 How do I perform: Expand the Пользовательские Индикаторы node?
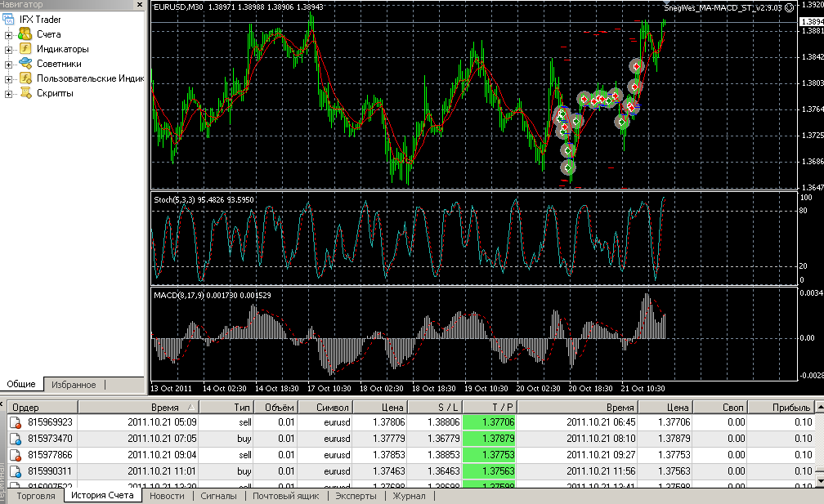pos(9,78)
